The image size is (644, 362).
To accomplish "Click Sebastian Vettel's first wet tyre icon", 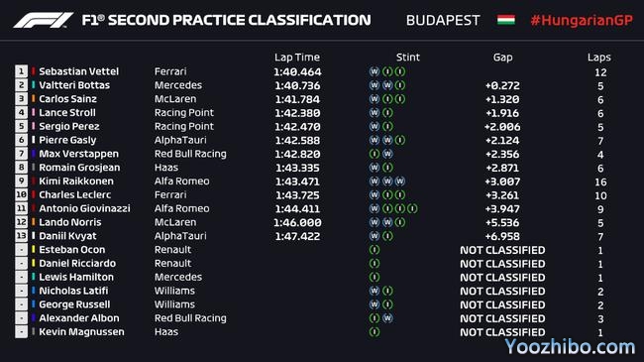I will 375,71.
